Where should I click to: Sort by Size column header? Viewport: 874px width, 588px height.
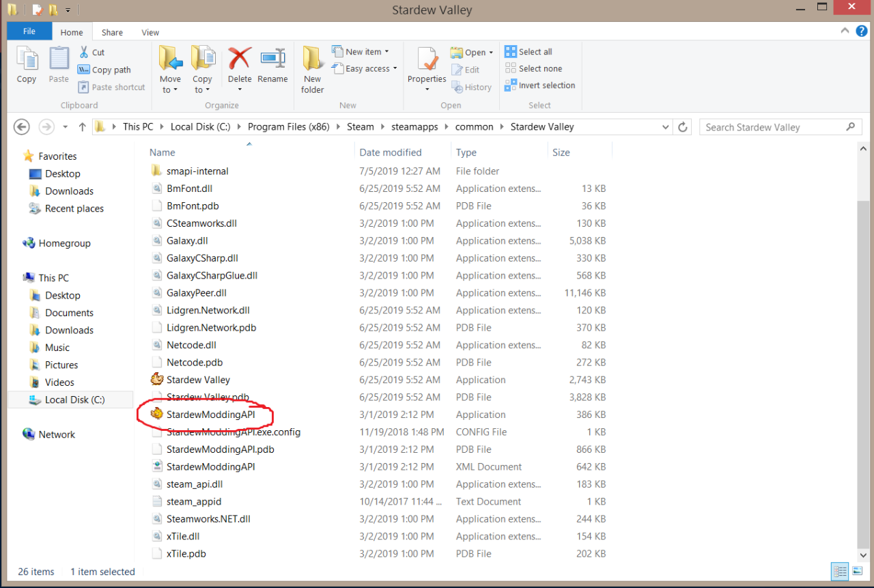tap(561, 152)
